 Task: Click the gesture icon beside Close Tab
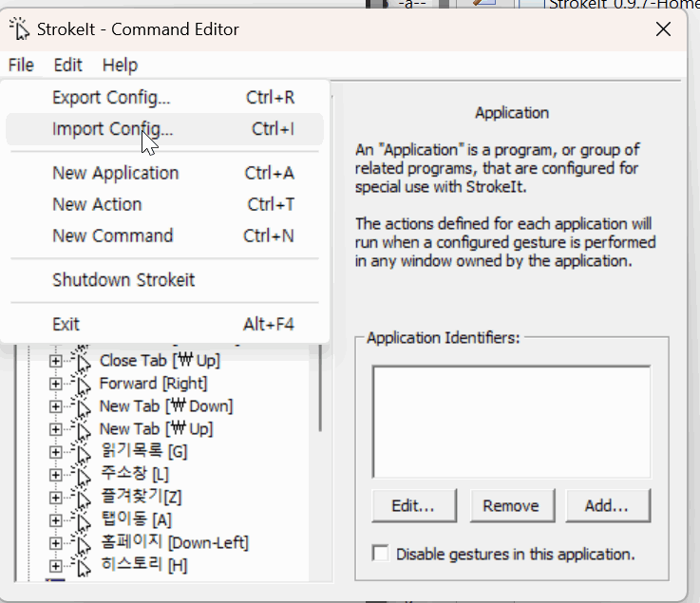click(x=82, y=361)
